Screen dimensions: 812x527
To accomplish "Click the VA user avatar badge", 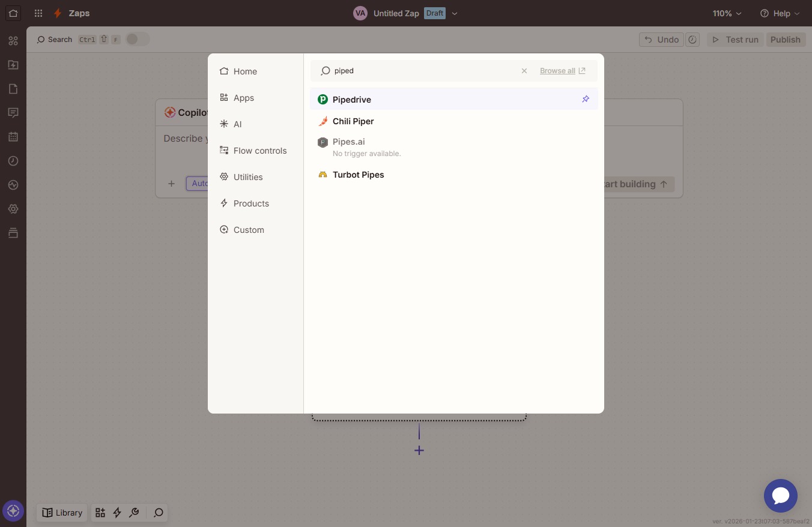I will pos(360,13).
